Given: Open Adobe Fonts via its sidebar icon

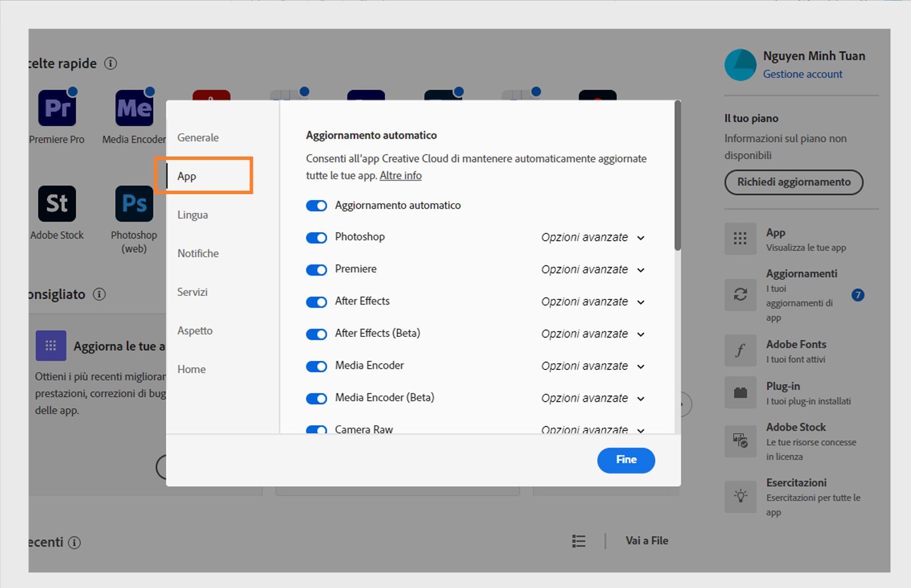Looking at the screenshot, I should pos(740,350).
